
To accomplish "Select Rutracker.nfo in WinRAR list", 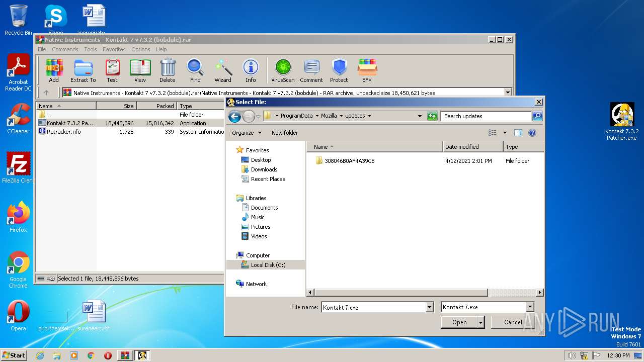I will pyautogui.click(x=63, y=132).
